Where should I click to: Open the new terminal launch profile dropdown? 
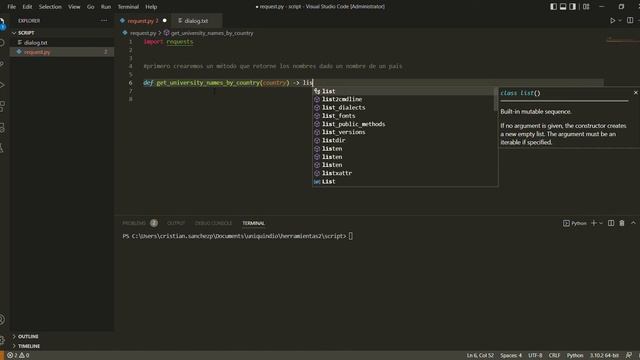(x=601, y=223)
